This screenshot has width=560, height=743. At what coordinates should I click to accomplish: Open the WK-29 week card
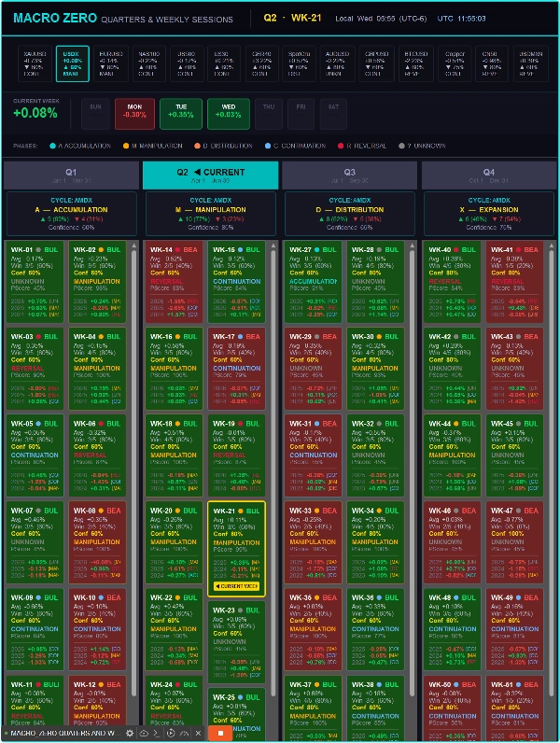[313, 369]
